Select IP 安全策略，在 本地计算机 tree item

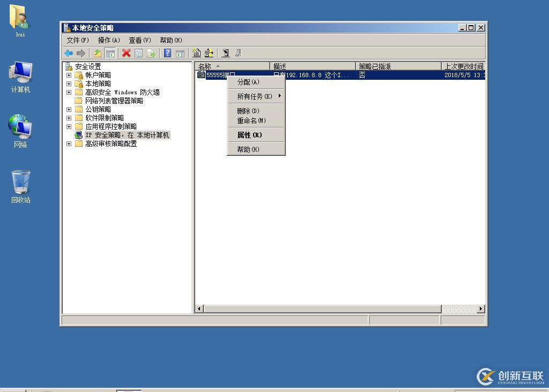127,135
